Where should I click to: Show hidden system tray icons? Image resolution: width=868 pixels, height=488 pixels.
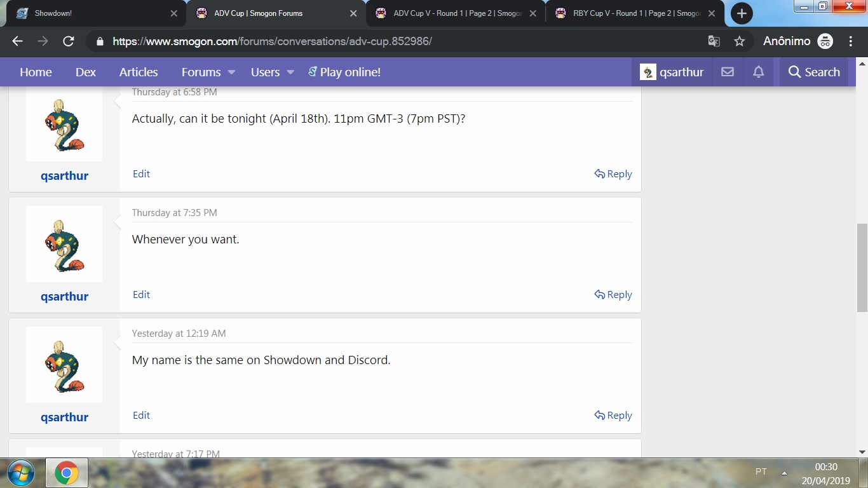click(784, 473)
